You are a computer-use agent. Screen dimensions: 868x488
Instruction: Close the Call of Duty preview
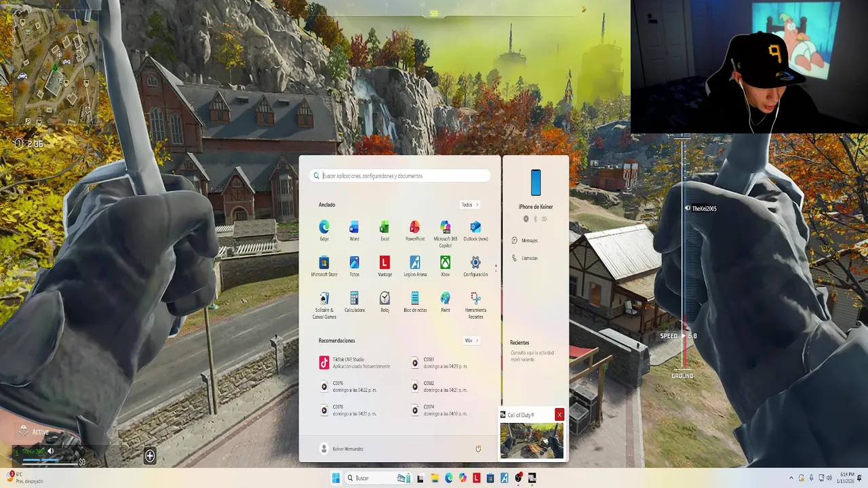tap(559, 415)
